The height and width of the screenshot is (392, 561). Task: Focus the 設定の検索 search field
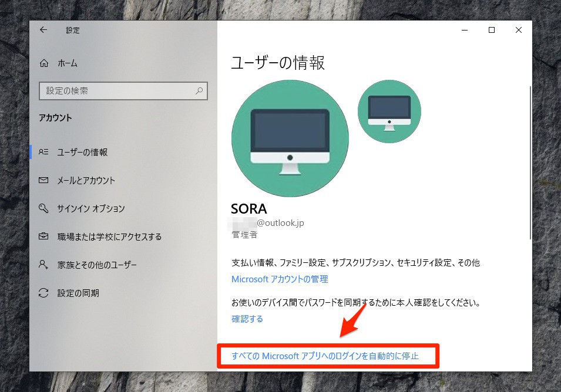(123, 91)
